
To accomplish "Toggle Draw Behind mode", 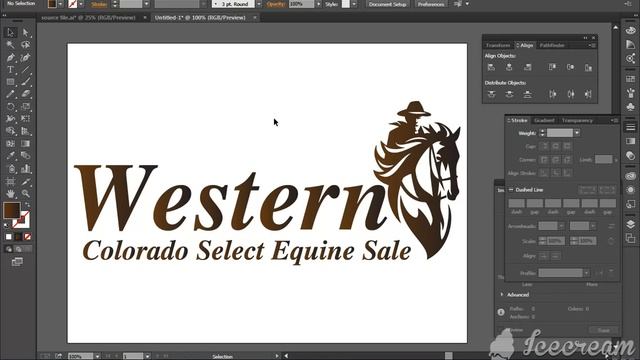I will pos(18,249).
